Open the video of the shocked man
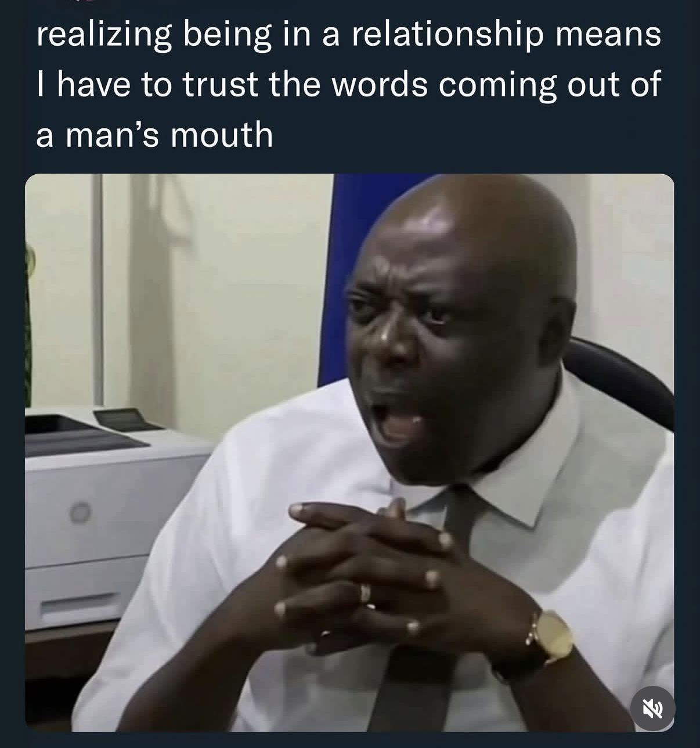This screenshot has height=748, width=700. click(x=349, y=452)
